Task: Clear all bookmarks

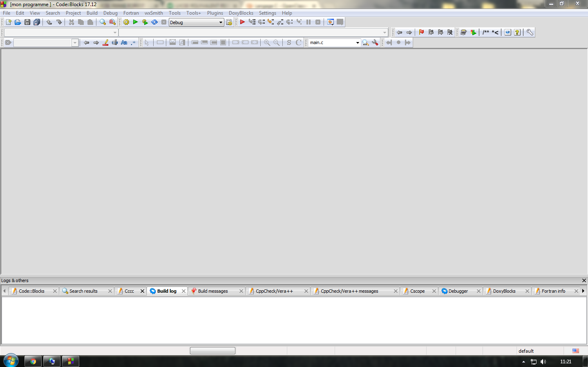Action: pyautogui.click(x=449, y=32)
